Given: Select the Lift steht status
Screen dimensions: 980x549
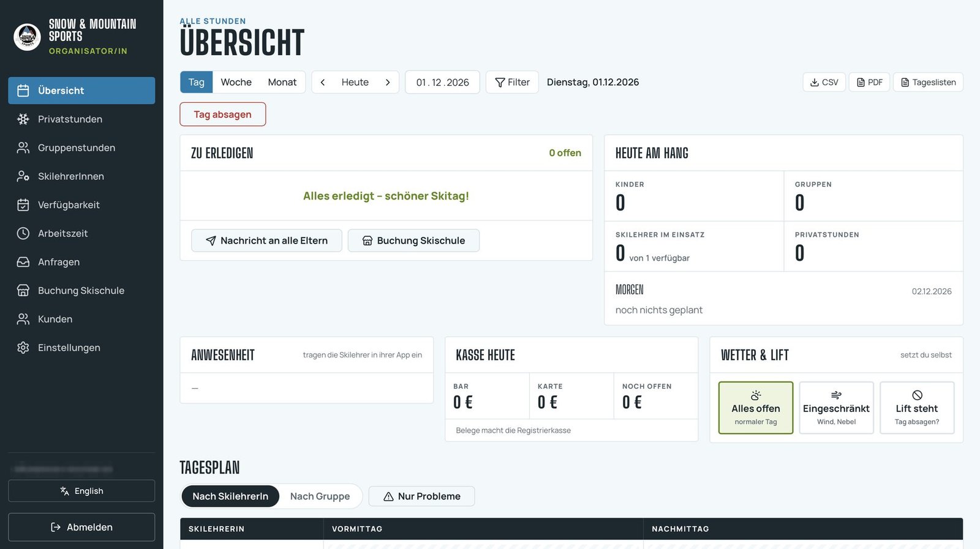Looking at the screenshot, I should [917, 408].
